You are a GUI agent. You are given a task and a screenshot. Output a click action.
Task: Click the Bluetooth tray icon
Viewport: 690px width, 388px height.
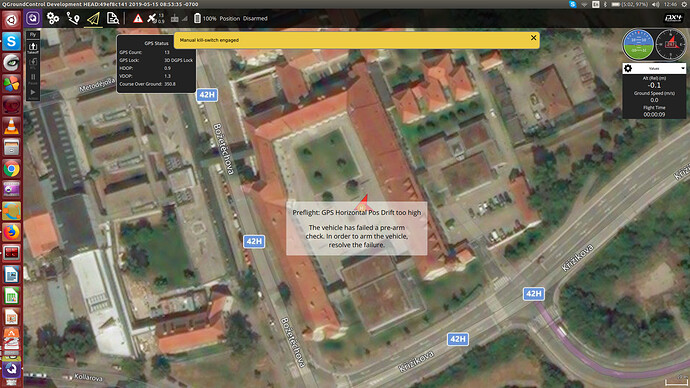[x=606, y=4]
